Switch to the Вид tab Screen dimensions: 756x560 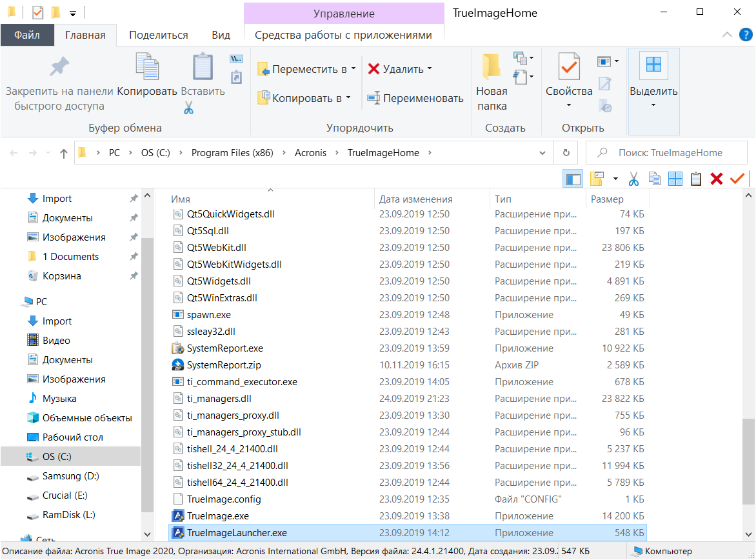(221, 35)
